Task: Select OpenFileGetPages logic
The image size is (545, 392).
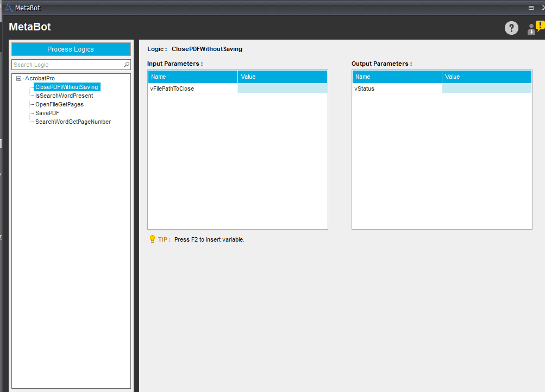Action: tap(59, 104)
